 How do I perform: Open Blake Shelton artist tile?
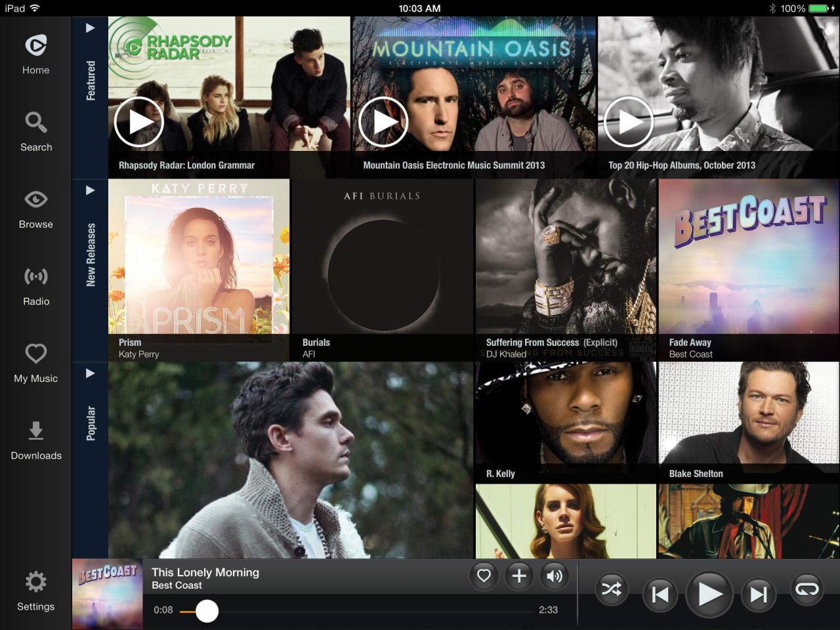[x=749, y=422]
